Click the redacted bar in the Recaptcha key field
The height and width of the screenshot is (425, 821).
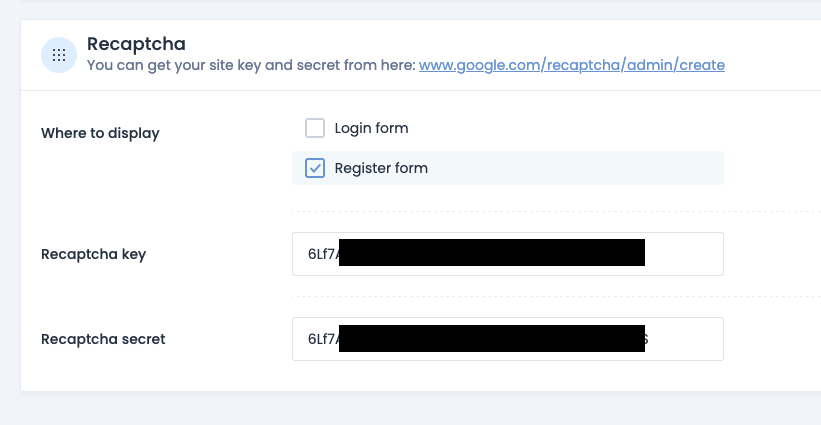pyautogui.click(x=492, y=254)
